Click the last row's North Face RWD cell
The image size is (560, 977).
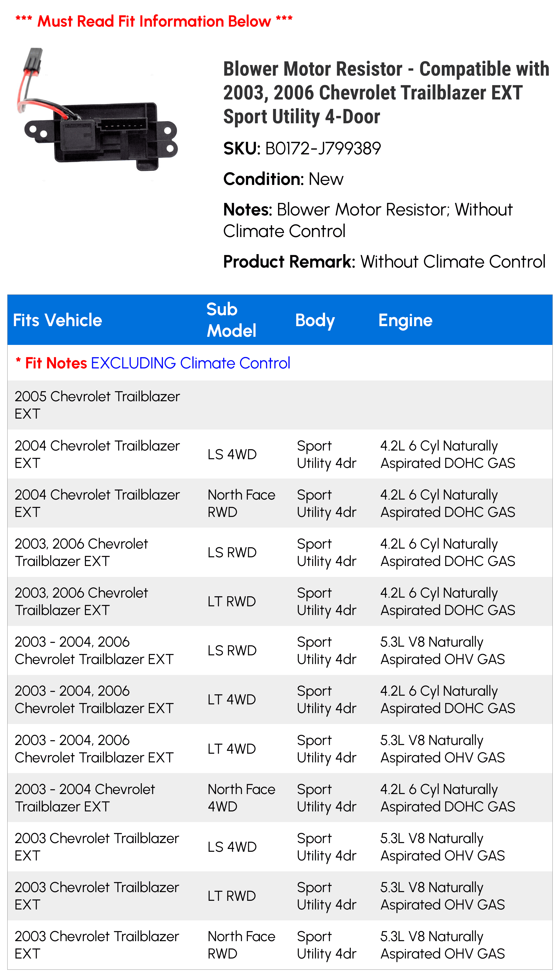click(242, 945)
